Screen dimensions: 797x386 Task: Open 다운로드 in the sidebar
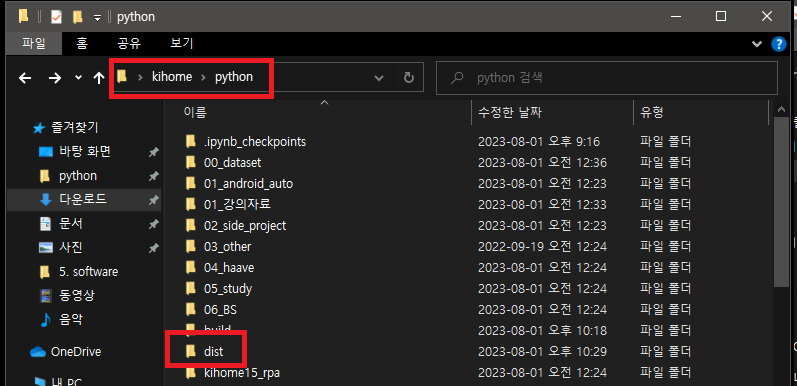(x=83, y=199)
